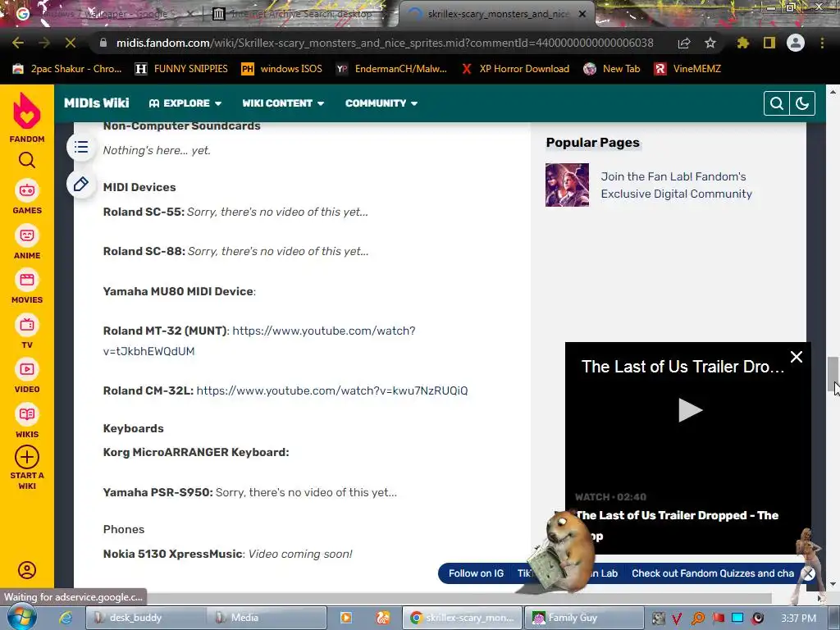This screenshot has width=840, height=630.
Task: Click the page scrollbar up arrow
Action: pos(833,92)
